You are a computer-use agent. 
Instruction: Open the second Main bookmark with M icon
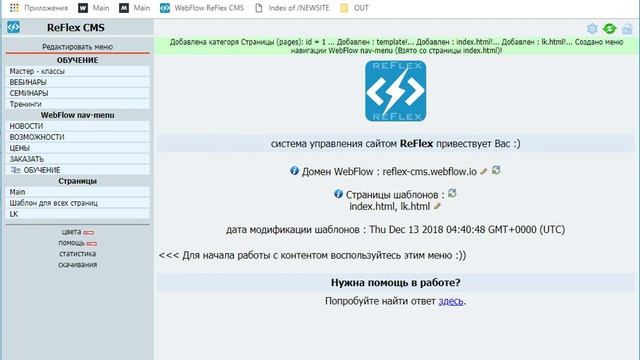pyautogui.click(x=135, y=8)
